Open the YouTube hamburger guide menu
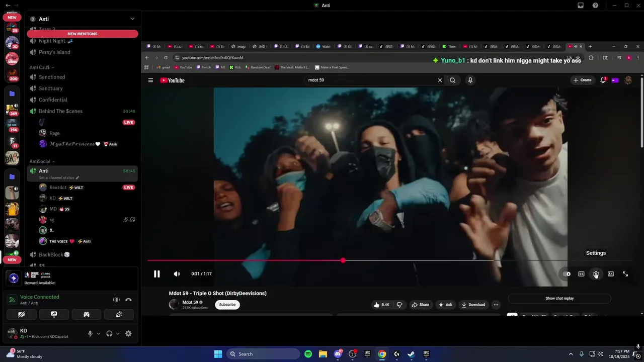This screenshot has width=644, height=362. (x=150, y=80)
